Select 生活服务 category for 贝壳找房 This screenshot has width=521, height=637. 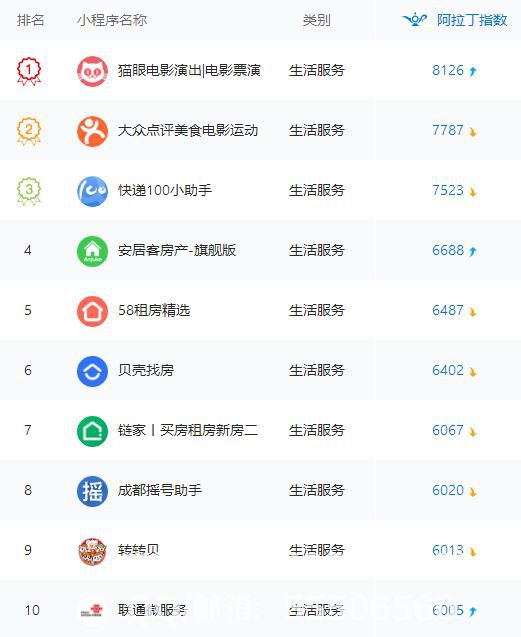[317, 370]
